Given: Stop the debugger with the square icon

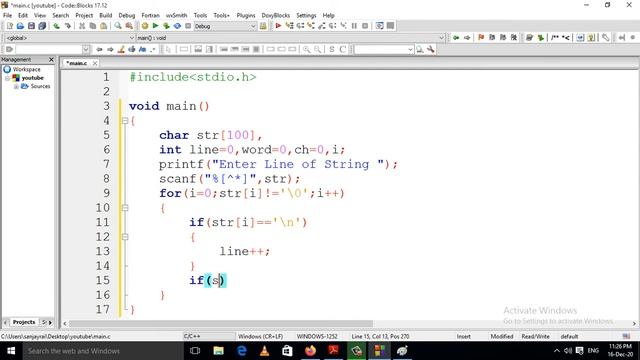Looking at the screenshot, I should [x=365, y=26].
